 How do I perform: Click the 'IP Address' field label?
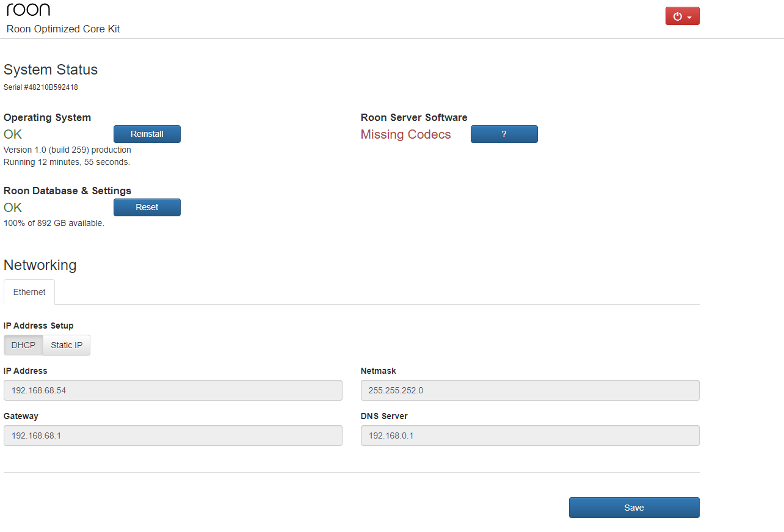point(25,371)
